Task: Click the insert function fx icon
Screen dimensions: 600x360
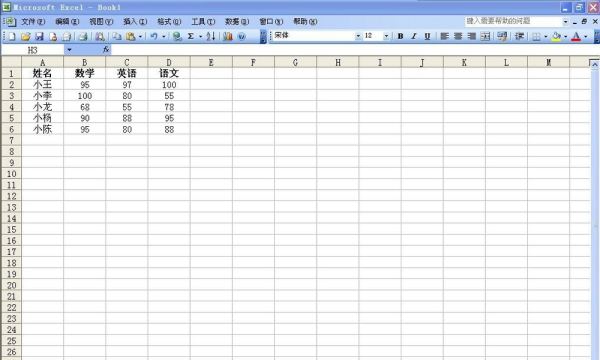Action: point(106,49)
